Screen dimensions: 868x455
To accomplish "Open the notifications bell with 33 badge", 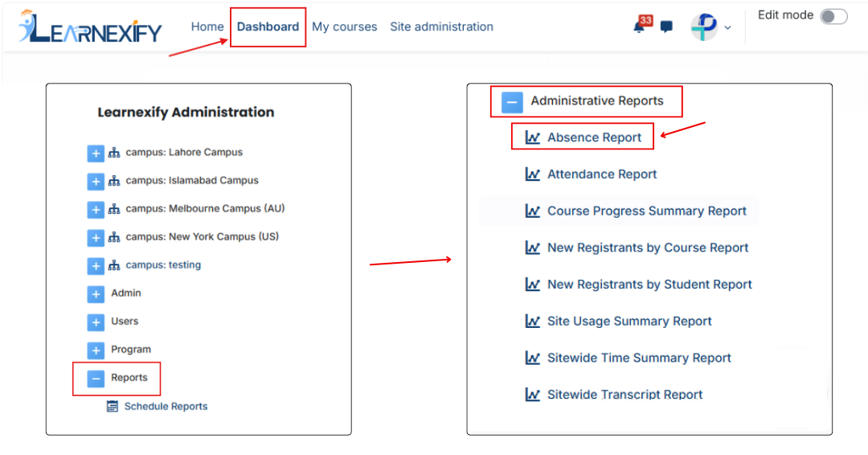I will (x=641, y=26).
